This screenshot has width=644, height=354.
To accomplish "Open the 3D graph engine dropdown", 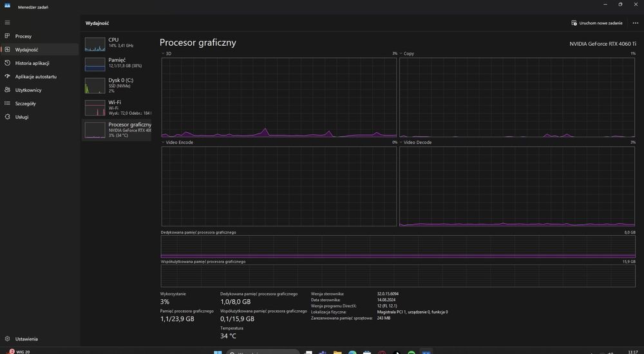I will 164,54.
